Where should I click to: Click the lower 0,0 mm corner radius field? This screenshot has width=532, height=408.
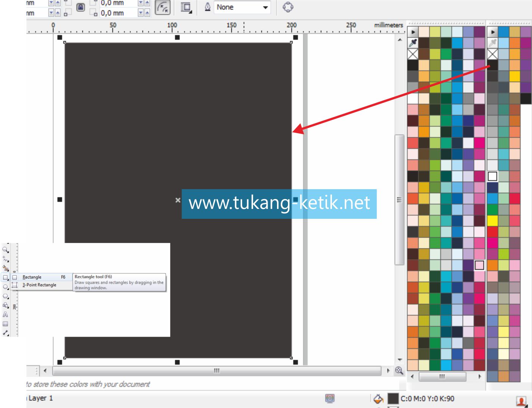point(118,13)
